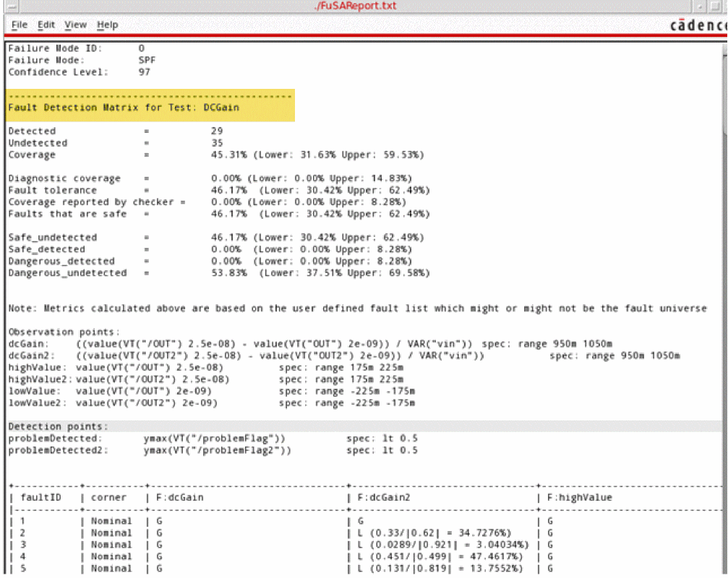Click the Confidence Level value 97

click(144, 72)
